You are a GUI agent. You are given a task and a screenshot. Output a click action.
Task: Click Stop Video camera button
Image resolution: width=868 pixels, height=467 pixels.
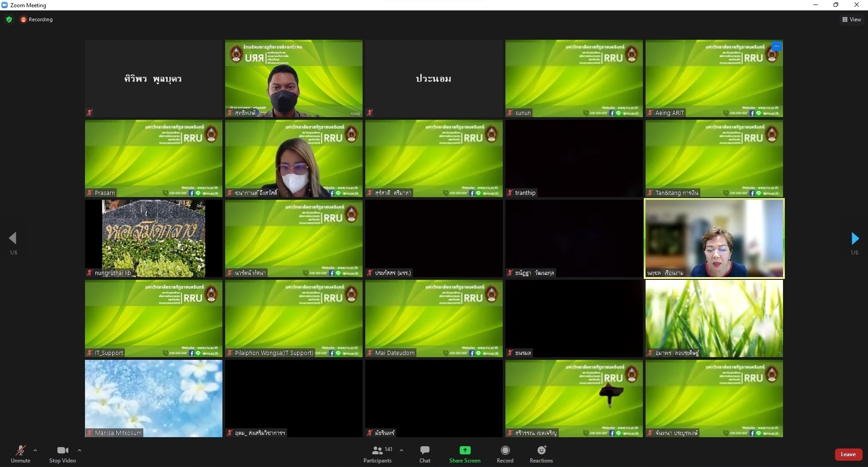click(x=62, y=454)
